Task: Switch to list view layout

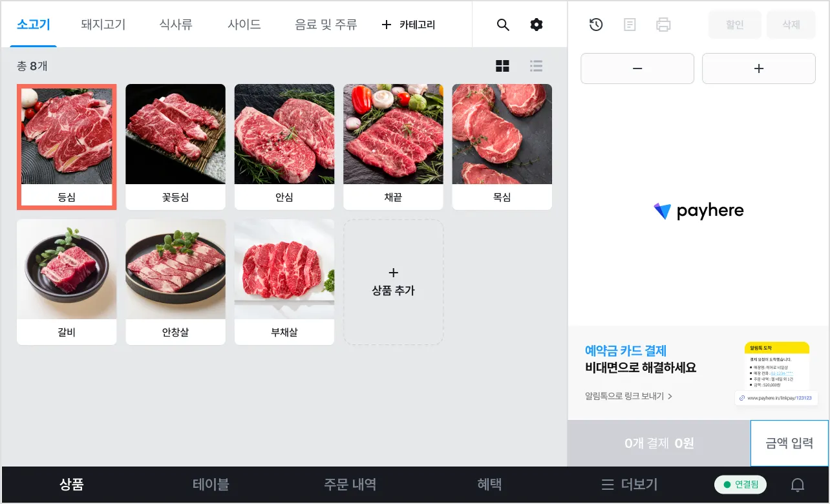Action: (x=536, y=66)
